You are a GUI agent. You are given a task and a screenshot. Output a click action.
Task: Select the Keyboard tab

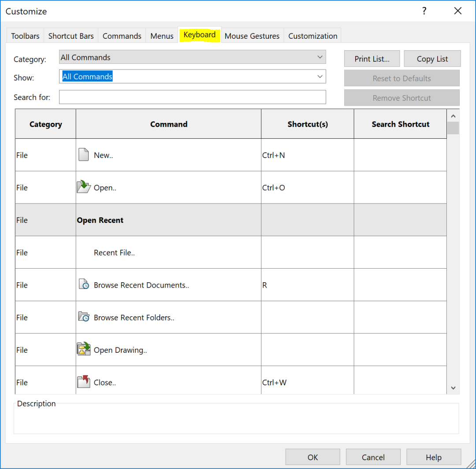[x=200, y=35]
